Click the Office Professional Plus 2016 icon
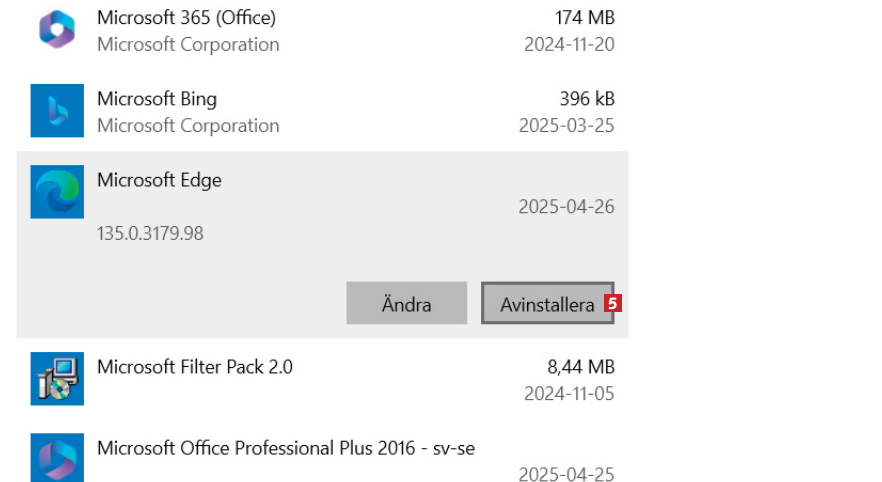The width and height of the screenshot is (882, 482). 57,459
